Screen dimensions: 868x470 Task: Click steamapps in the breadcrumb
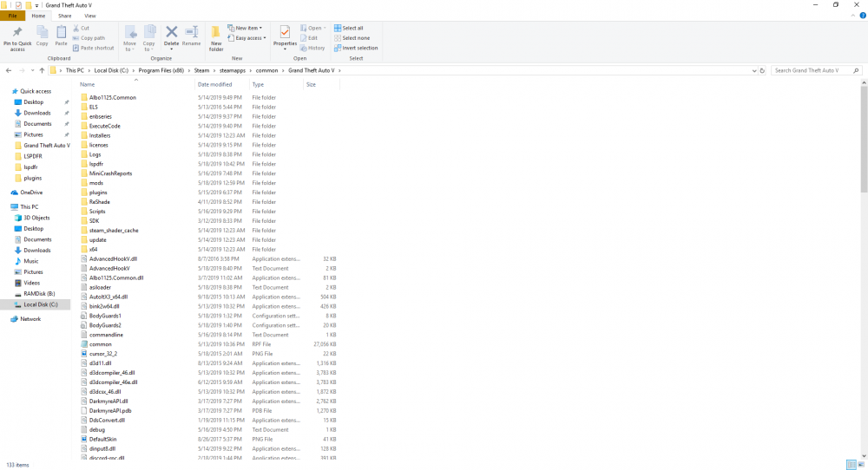(x=233, y=71)
